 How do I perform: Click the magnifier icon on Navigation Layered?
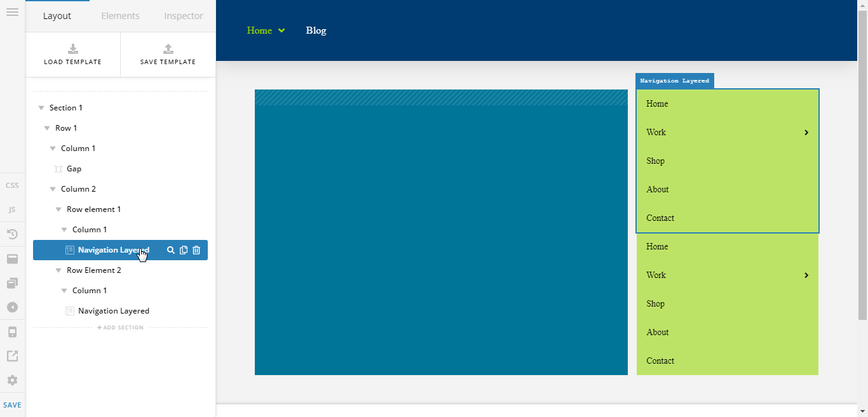pyautogui.click(x=170, y=250)
